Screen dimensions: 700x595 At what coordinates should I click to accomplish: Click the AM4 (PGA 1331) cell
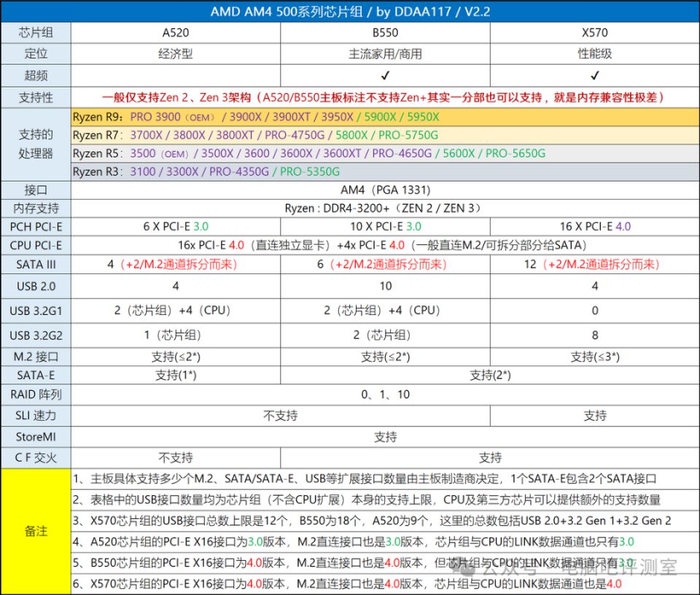tap(385, 190)
